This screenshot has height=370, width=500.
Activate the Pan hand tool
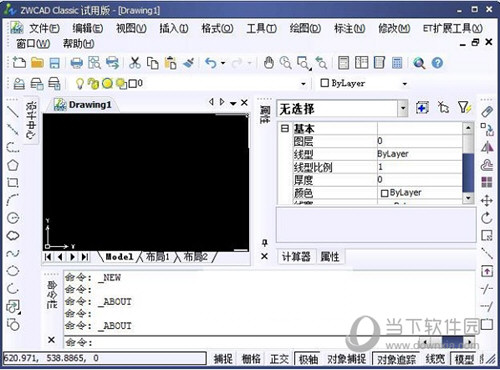(x=269, y=63)
